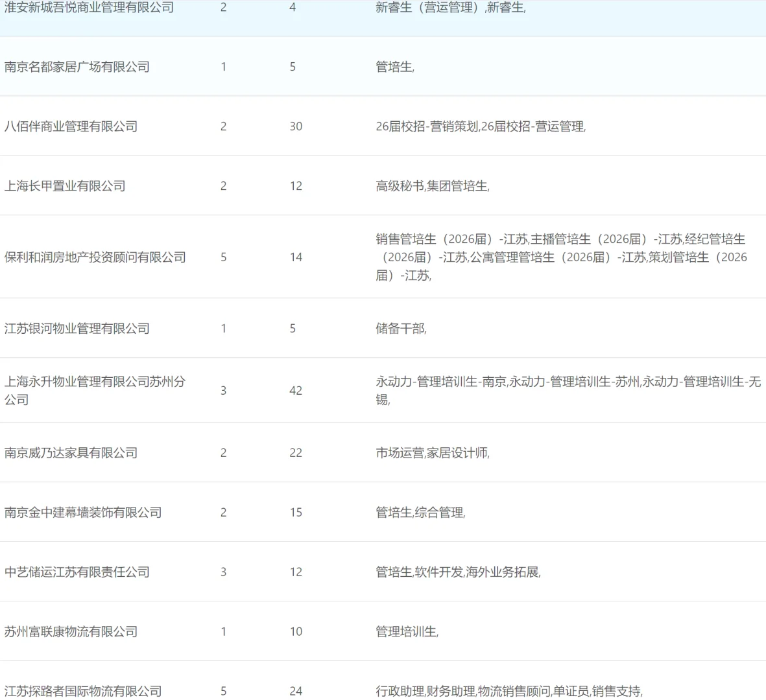Click position count 2 in 八佰伴 row
Viewport: 766px width, 700px height.
click(x=223, y=126)
